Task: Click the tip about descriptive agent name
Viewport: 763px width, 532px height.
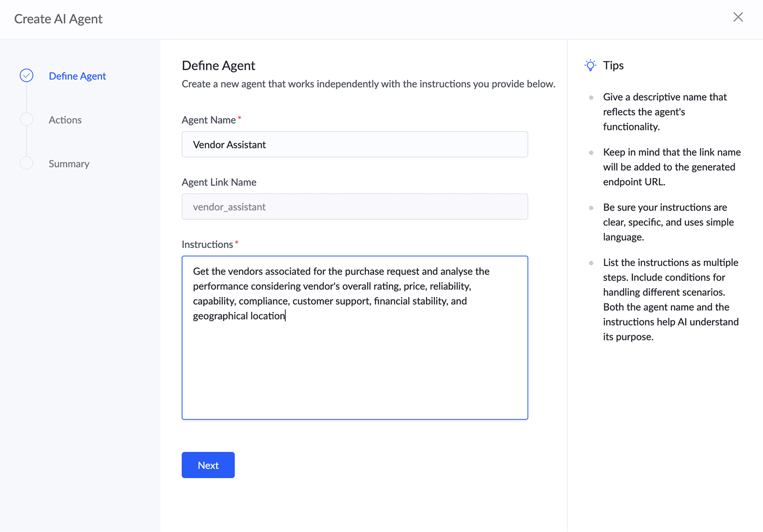Action: pyautogui.click(x=665, y=112)
